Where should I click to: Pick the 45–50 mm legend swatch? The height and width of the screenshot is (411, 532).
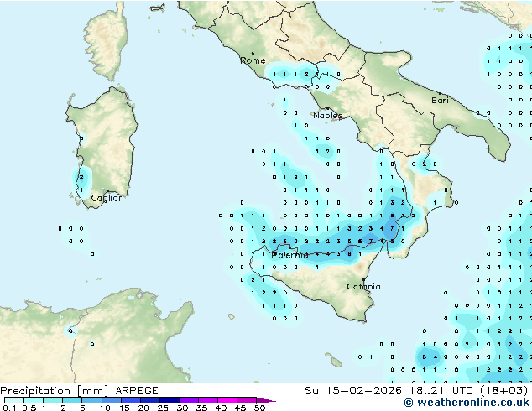247,400
